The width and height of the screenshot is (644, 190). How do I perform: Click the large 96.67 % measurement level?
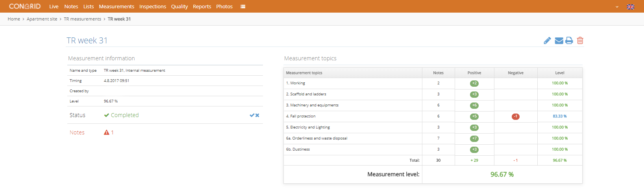[502, 174]
